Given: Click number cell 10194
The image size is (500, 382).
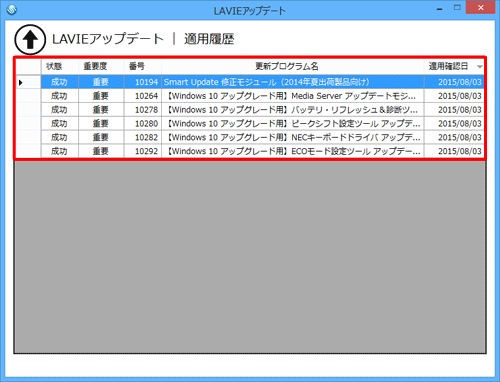Looking at the screenshot, I should tap(143, 82).
